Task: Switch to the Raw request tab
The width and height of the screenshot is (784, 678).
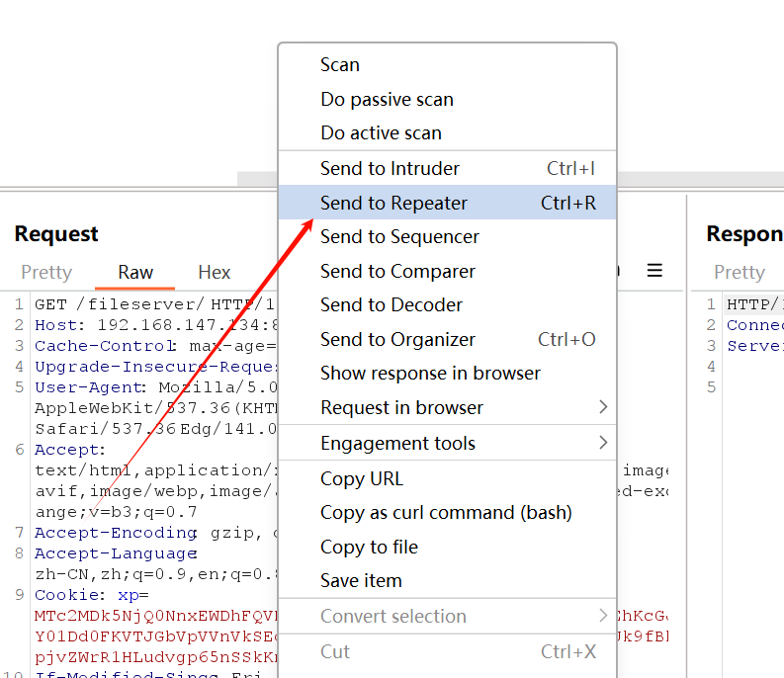Action: tap(135, 273)
